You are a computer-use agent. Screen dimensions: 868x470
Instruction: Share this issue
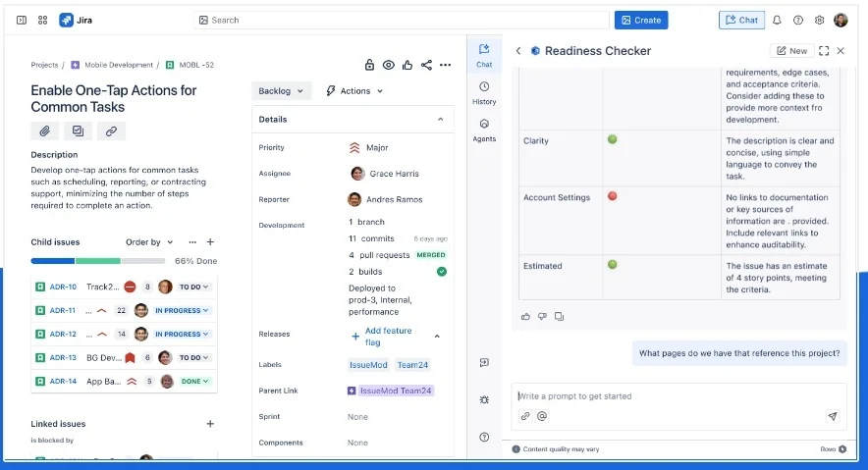pos(426,65)
